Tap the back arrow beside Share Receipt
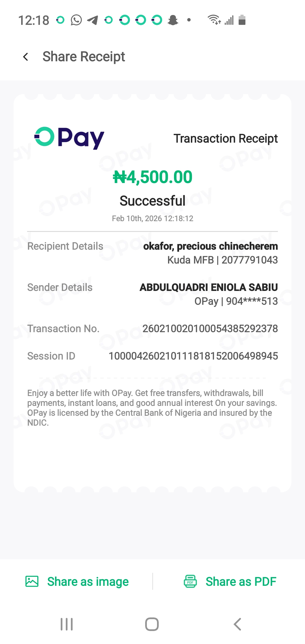Screen dimensions: 305x644 pyautogui.click(x=26, y=57)
